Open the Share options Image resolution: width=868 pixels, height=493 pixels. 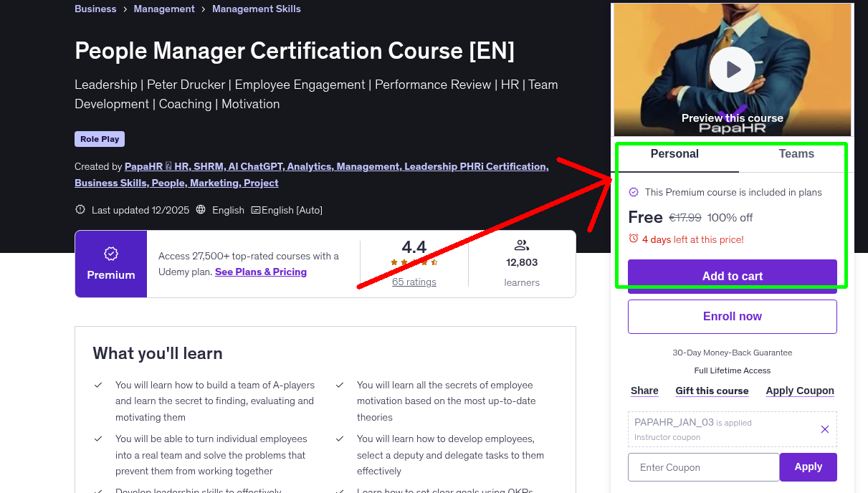click(x=644, y=391)
